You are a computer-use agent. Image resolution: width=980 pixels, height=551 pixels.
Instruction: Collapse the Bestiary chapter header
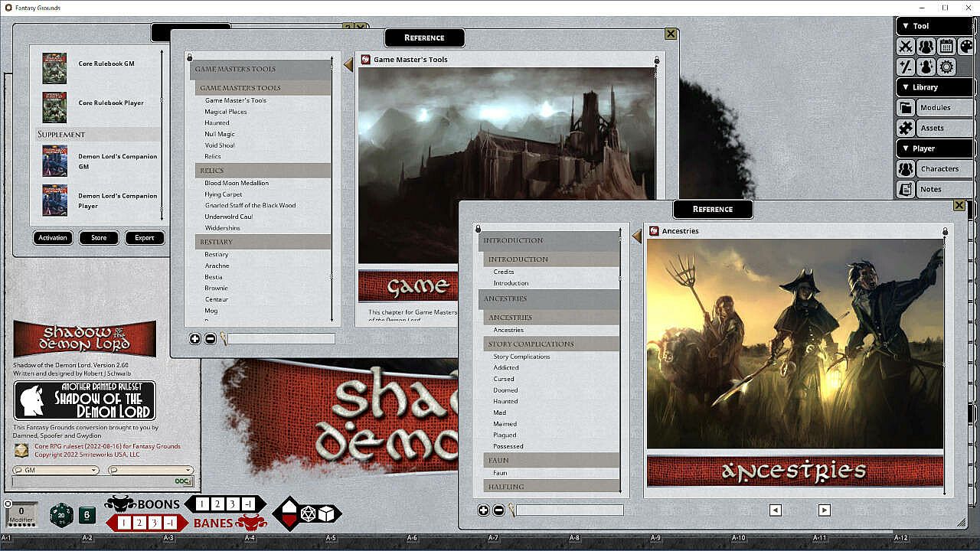(x=263, y=242)
